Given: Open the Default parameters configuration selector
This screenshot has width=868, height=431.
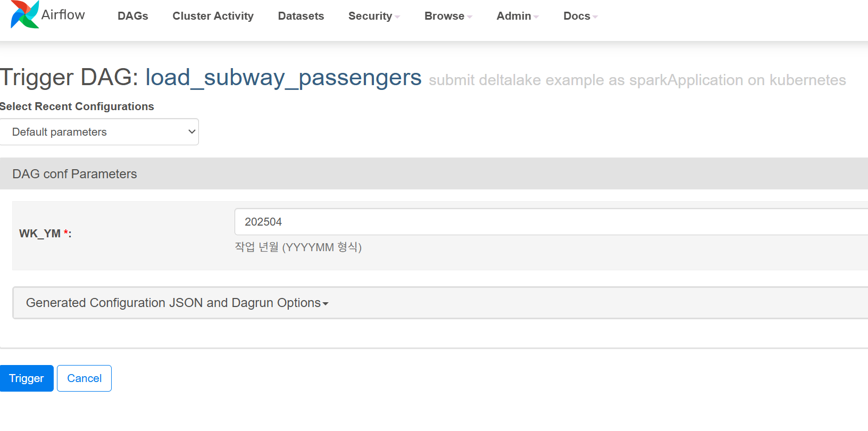Looking at the screenshot, I should 99,131.
